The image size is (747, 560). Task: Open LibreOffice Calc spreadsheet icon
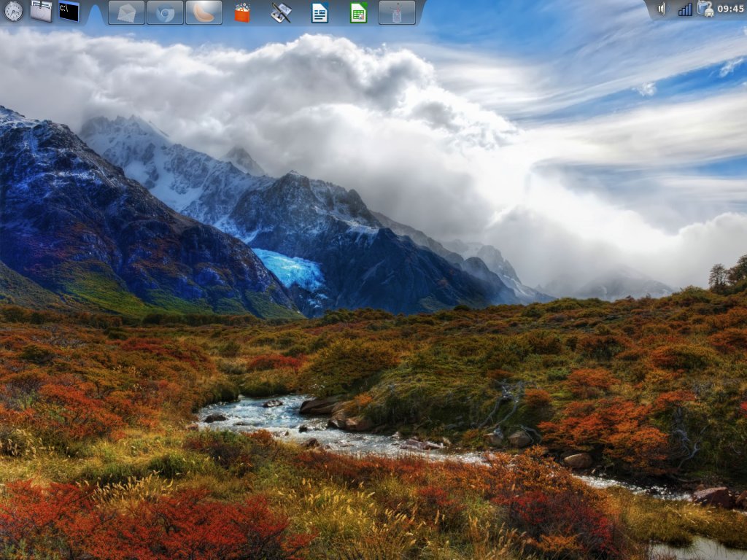(358, 13)
